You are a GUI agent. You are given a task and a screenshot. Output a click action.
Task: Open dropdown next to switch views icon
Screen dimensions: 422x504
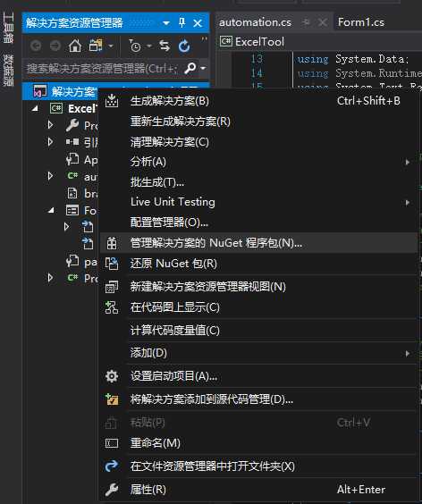(111, 46)
